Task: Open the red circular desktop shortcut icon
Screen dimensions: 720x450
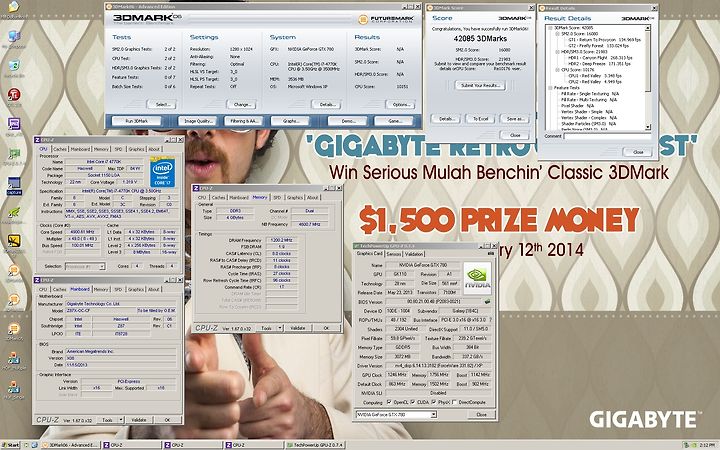Action: pyautogui.click(x=14, y=94)
